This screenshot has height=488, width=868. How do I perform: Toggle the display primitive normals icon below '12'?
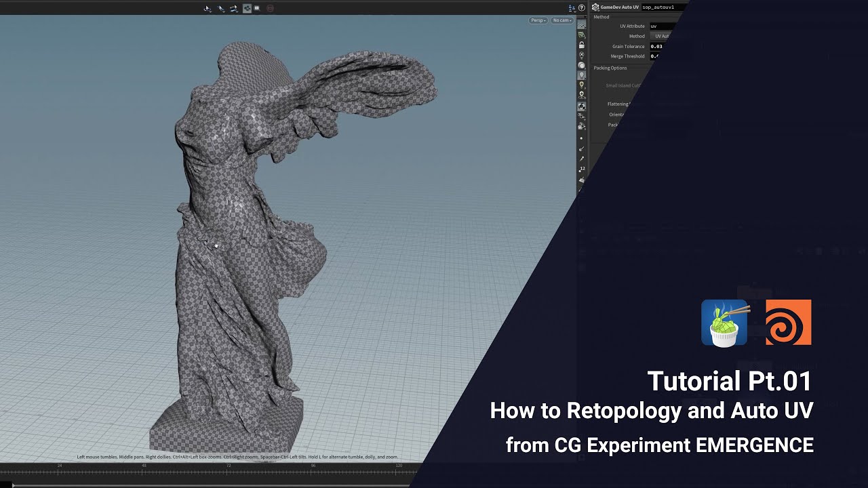click(x=582, y=180)
